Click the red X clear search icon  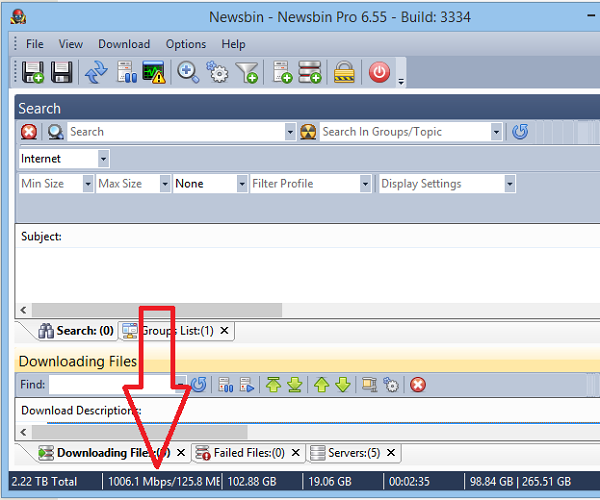click(29, 132)
